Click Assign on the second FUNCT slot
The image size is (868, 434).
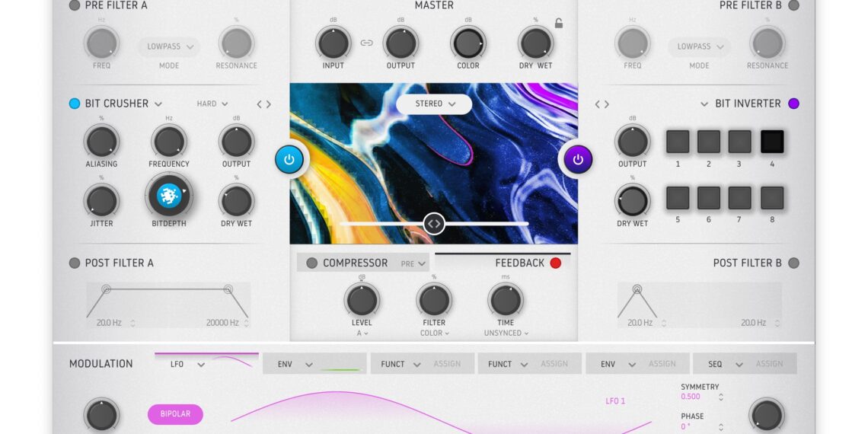click(x=554, y=364)
